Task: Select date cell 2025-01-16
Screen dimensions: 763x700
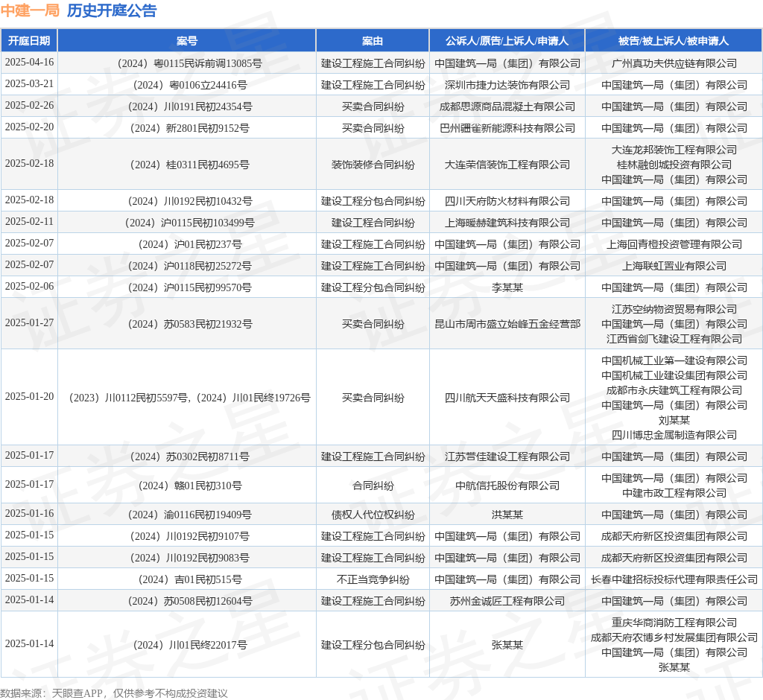Action: click(29, 514)
